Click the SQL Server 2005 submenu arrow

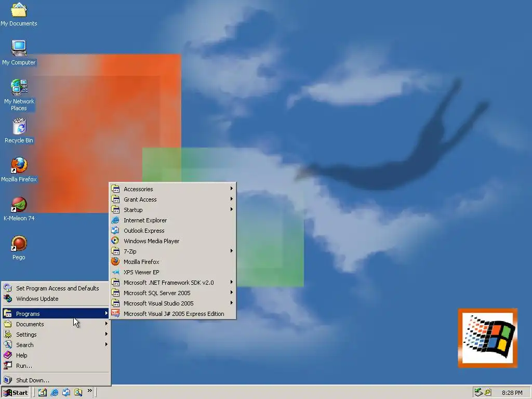(x=231, y=292)
